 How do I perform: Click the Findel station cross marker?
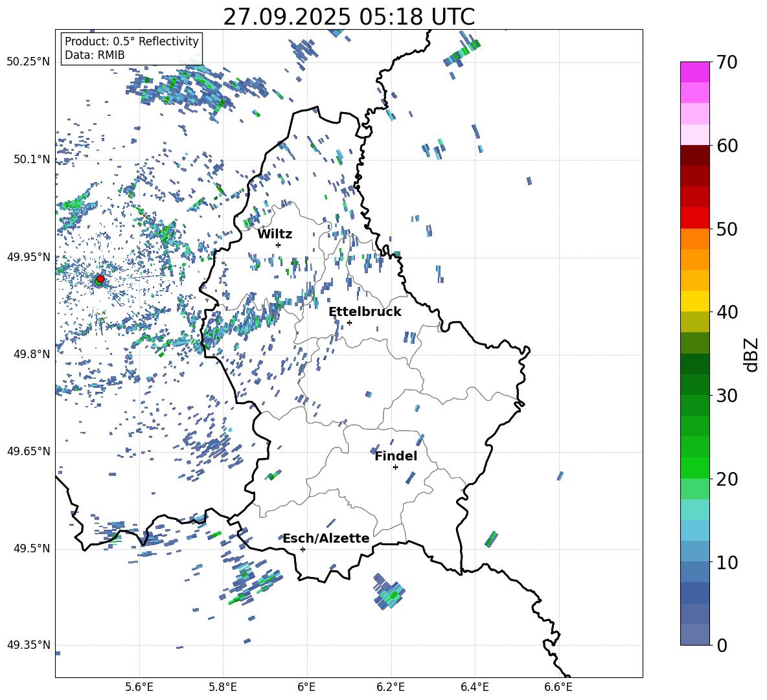pyautogui.click(x=395, y=468)
